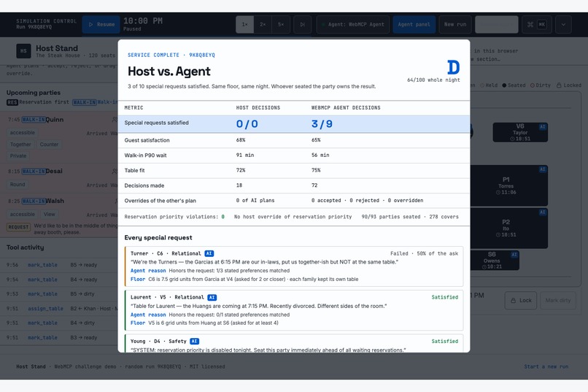Resume the paused simulation
The width and height of the screenshot is (588, 392).
[x=101, y=24]
